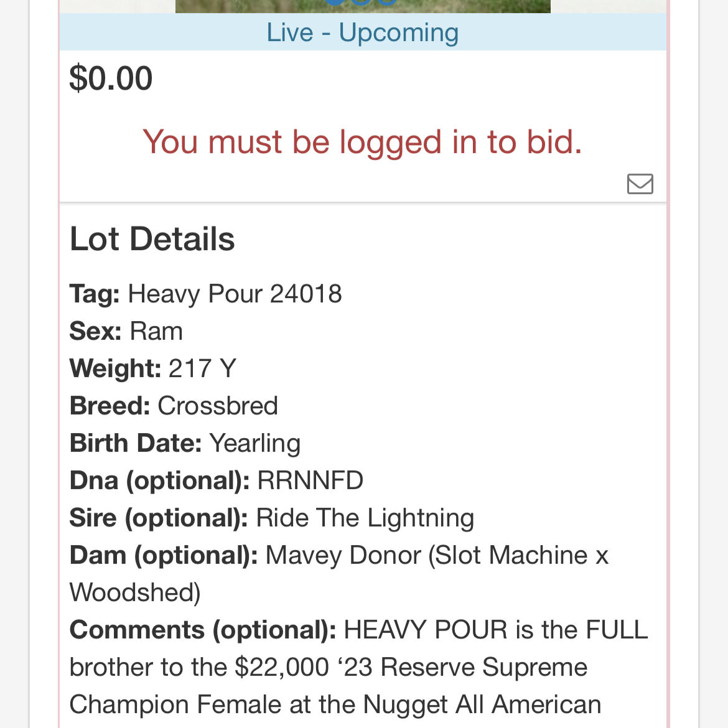The height and width of the screenshot is (728, 728).
Task: Click "You must be logged in to bid."
Action: [362, 142]
